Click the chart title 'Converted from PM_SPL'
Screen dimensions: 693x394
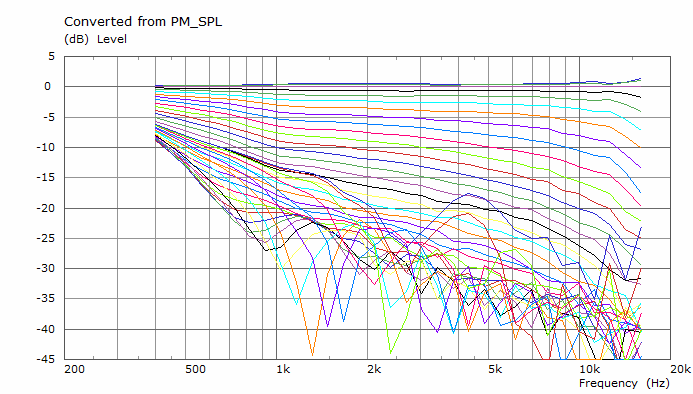click(143, 22)
